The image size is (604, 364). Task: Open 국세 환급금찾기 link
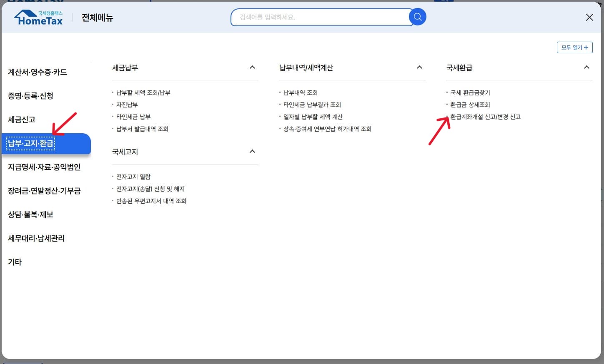[470, 92]
